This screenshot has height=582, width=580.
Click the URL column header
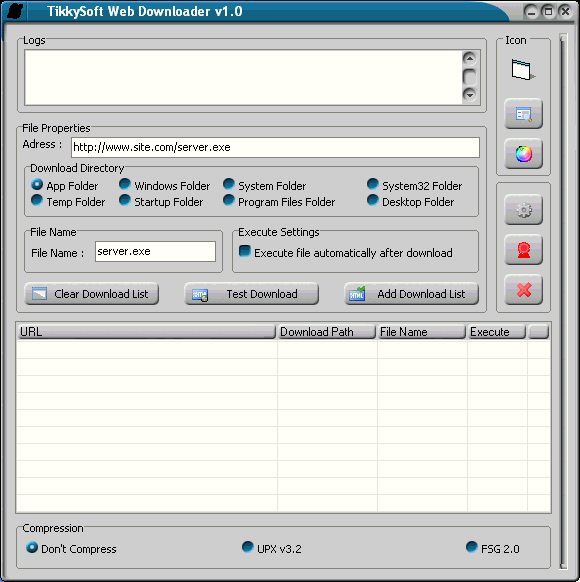point(146,332)
